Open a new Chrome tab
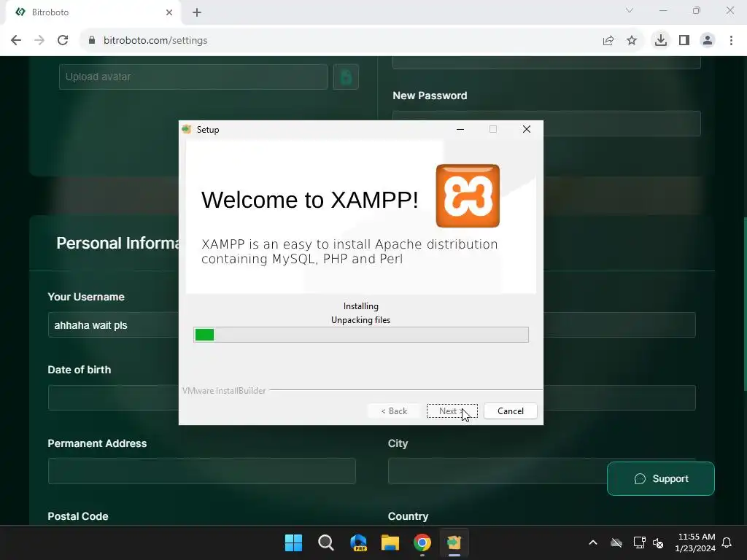 [x=197, y=12]
